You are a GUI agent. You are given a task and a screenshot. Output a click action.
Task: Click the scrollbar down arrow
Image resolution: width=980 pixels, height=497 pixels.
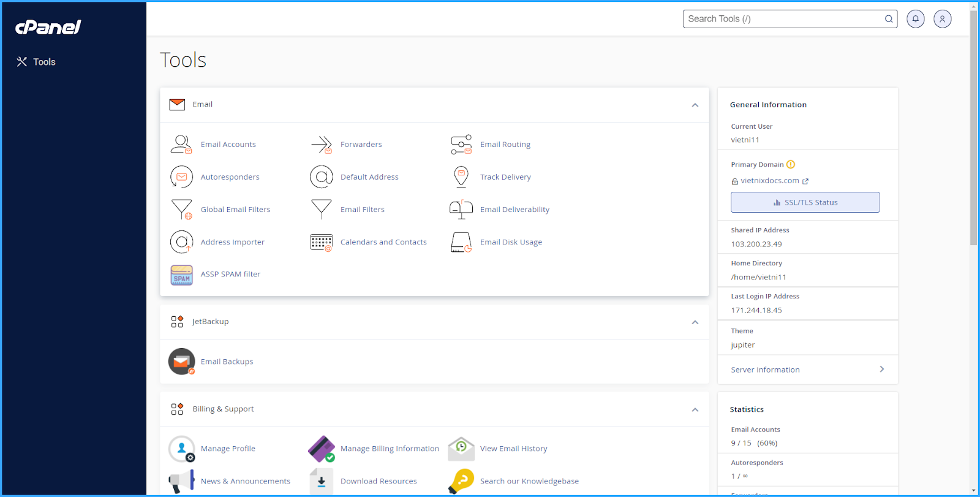pyautogui.click(x=974, y=491)
